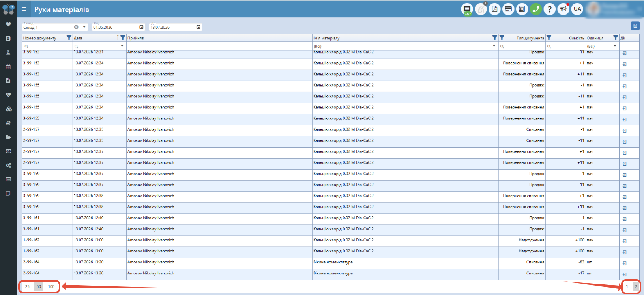Click the Тип документа search filter field
Viewport: 644px width, 295px height.
[522, 46]
